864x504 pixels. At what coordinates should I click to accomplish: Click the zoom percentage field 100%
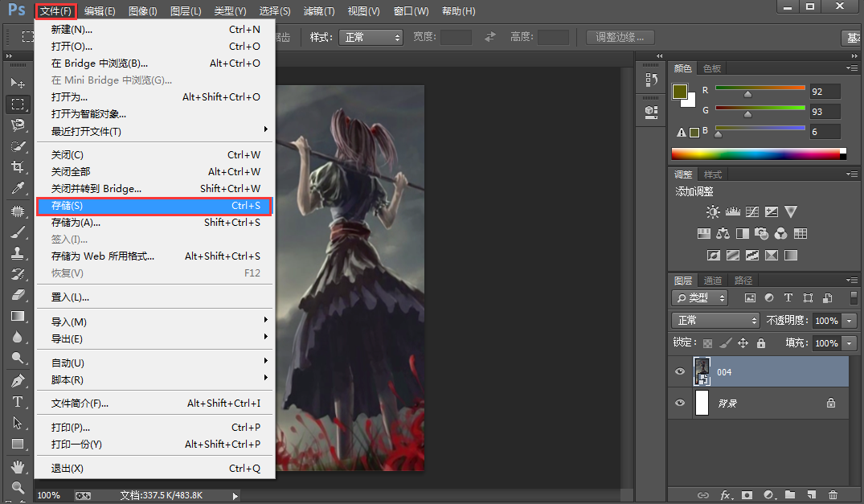[x=49, y=495]
